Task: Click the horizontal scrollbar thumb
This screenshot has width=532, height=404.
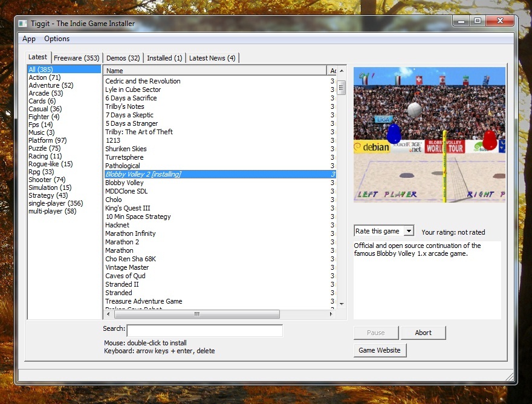Action: coord(197,314)
